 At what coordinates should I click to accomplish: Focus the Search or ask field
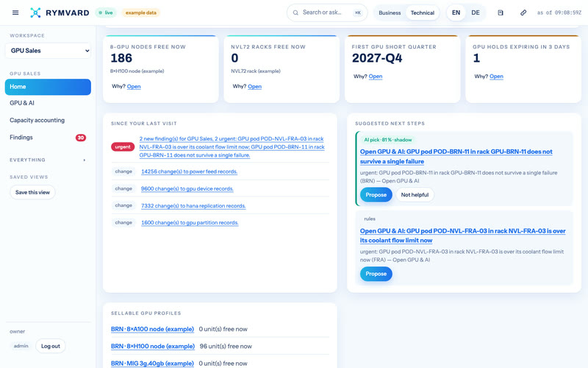[327, 13]
